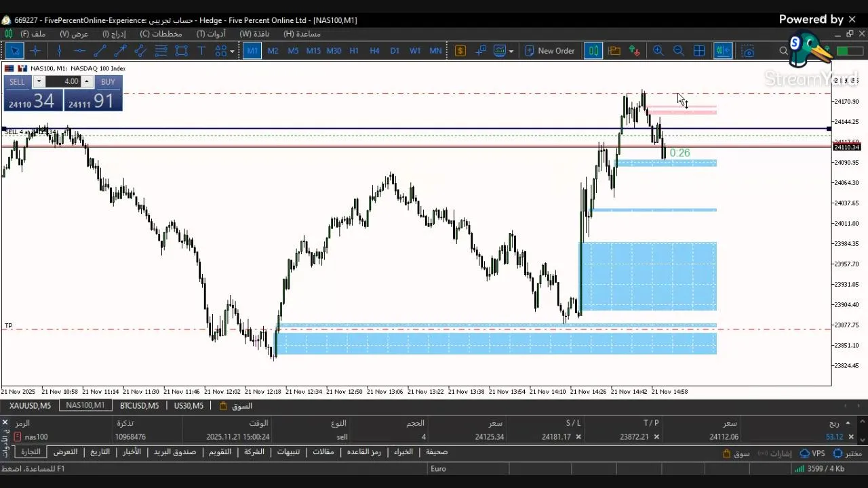Open the السوق market tab
This screenshot has width=868, height=488.
point(236,405)
